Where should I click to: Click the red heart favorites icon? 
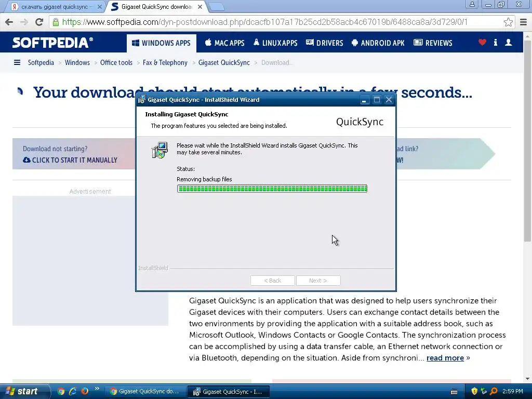482,43
